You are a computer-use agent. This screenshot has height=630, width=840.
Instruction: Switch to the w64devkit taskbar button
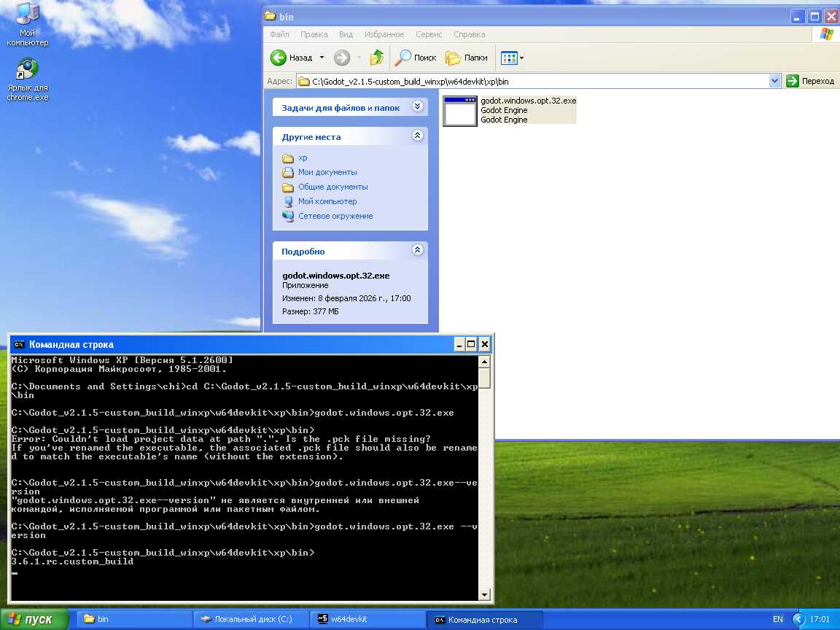[368, 619]
